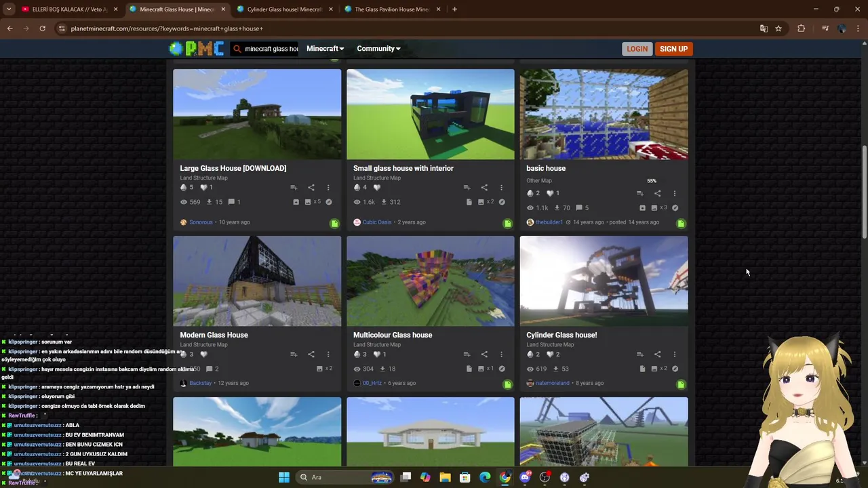Open the Cylinder Glass house! thumbnail image

click(x=604, y=281)
